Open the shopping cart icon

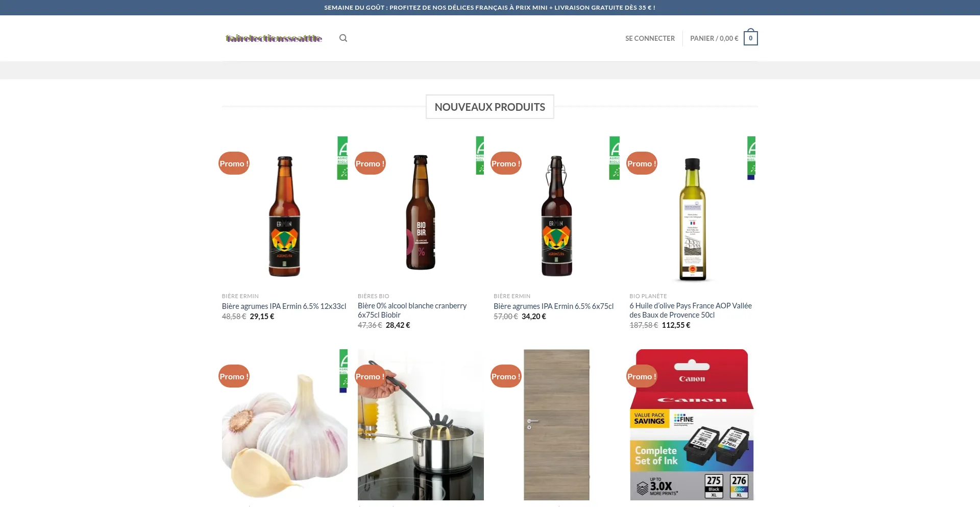[x=750, y=38]
